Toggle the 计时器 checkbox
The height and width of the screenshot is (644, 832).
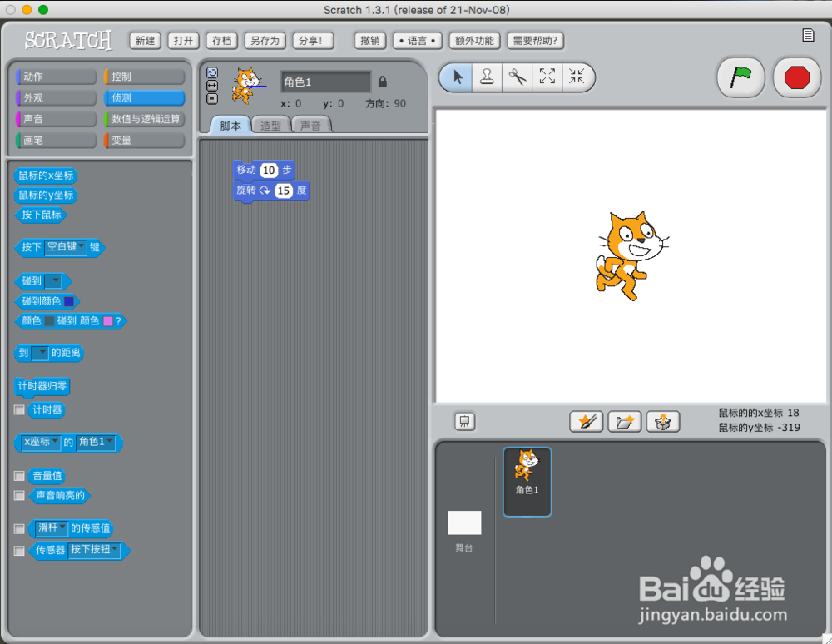point(19,410)
